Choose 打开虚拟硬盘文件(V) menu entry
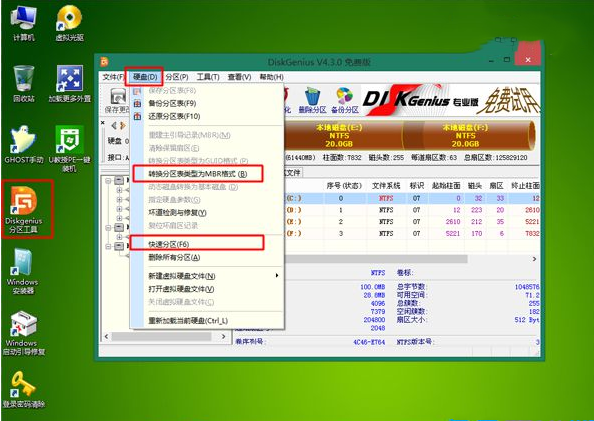The height and width of the screenshot is (421, 594). pyautogui.click(x=207, y=289)
